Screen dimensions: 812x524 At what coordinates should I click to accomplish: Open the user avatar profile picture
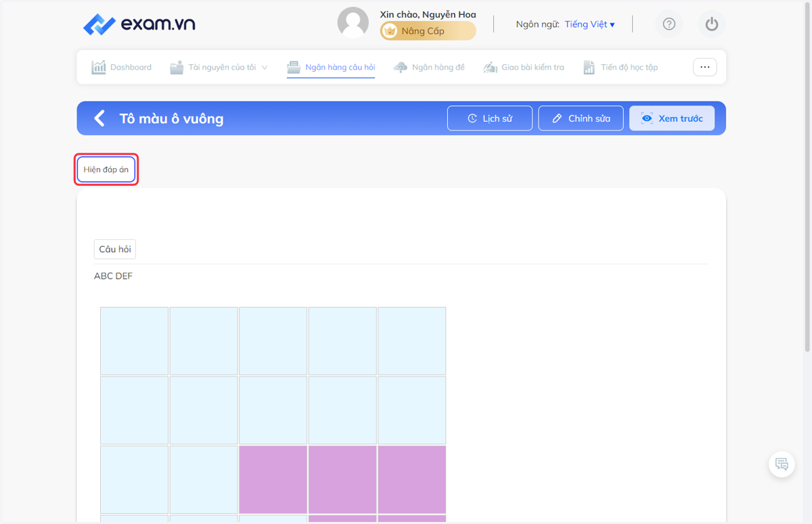pos(353,23)
